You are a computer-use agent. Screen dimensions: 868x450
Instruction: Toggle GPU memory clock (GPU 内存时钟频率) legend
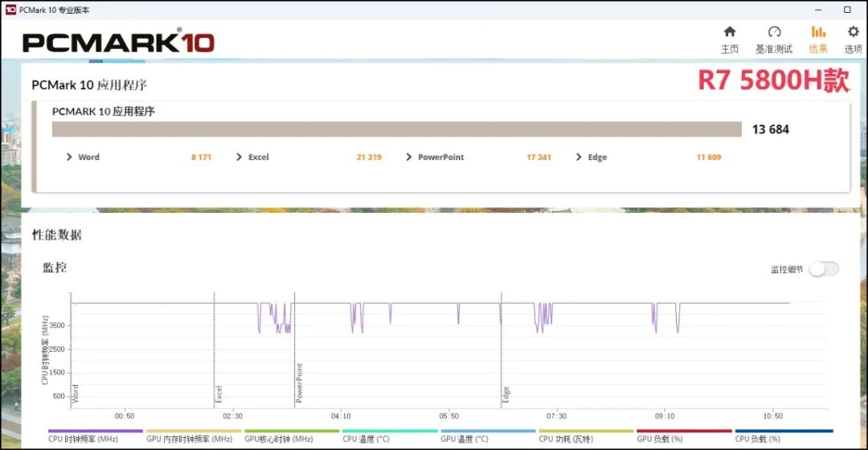pos(189,439)
